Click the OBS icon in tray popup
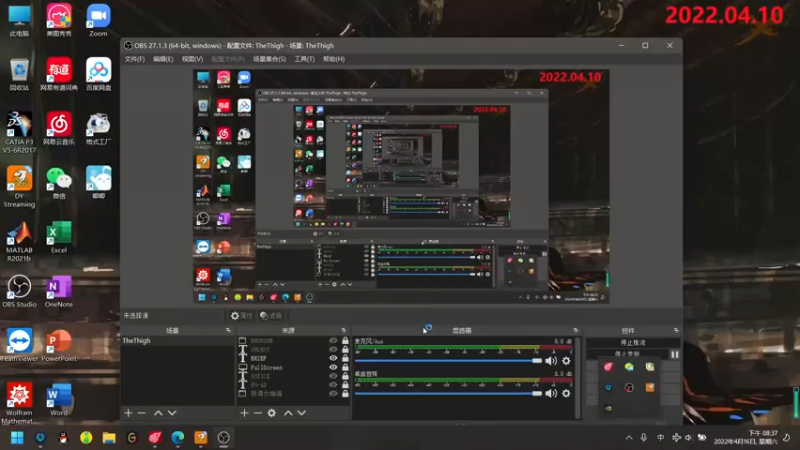This screenshot has height=450, width=800. tap(629, 388)
